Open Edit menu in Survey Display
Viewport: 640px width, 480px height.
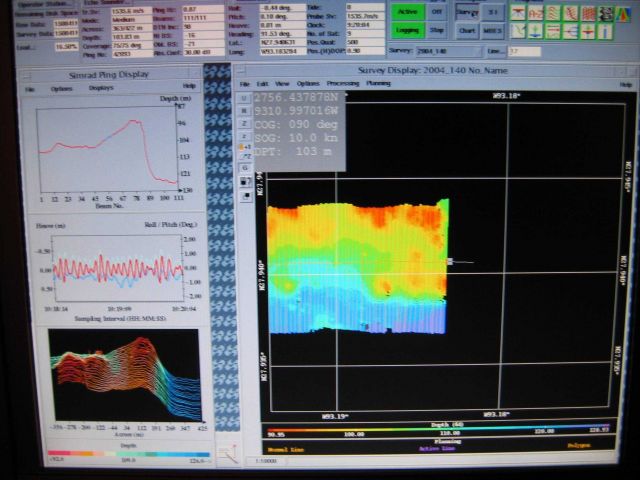(x=262, y=84)
